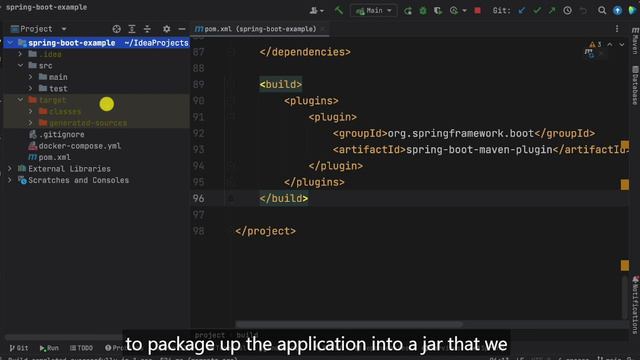Click the Build project hammer icon

point(338,10)
